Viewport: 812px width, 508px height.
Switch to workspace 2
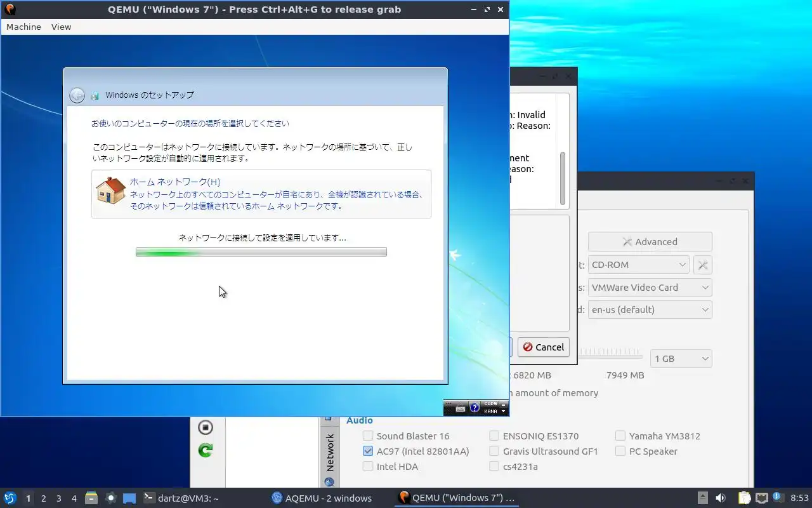pyautogui.click(x=43, y=498)
